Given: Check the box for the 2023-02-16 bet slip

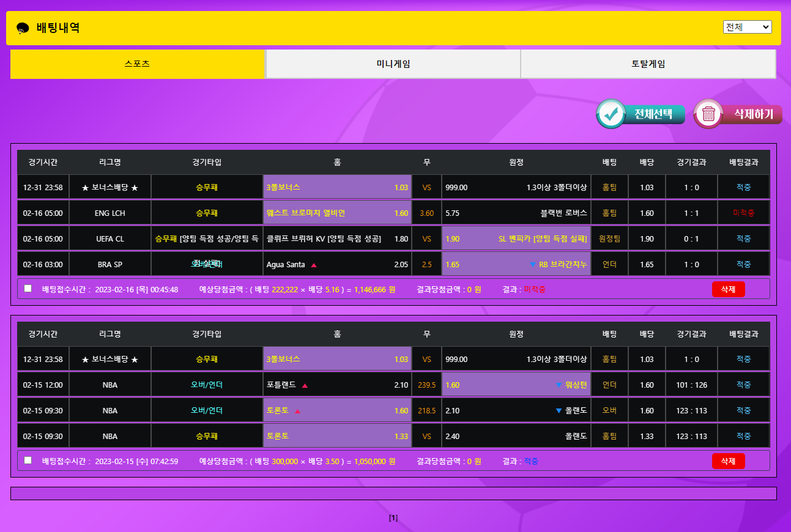Looking at the screenshot, I should [28, 289].
